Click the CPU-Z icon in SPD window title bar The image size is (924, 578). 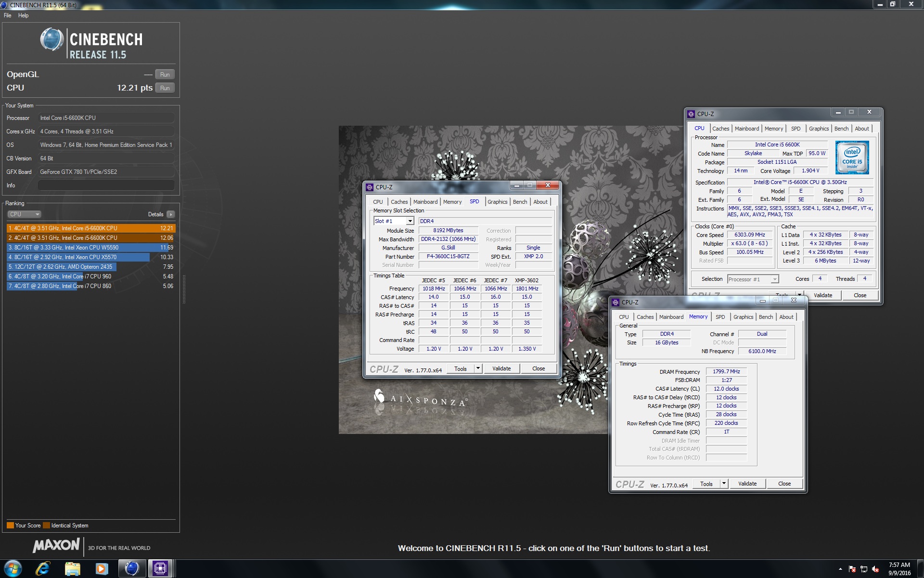tap(369, 187)
